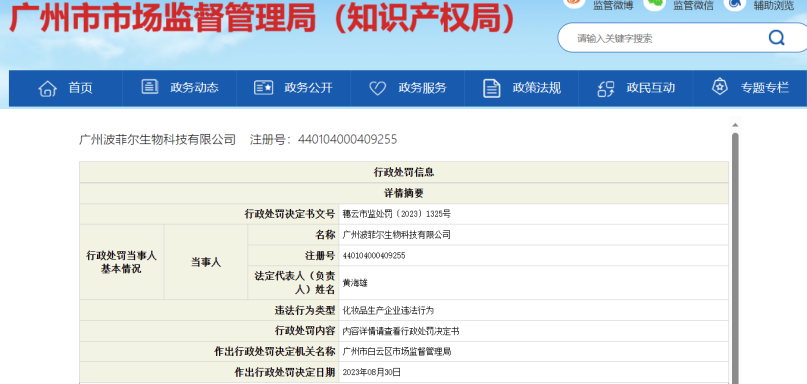Click the badge icon beside 专题专栏
The image size is (807, 384).
click(720, 87)
